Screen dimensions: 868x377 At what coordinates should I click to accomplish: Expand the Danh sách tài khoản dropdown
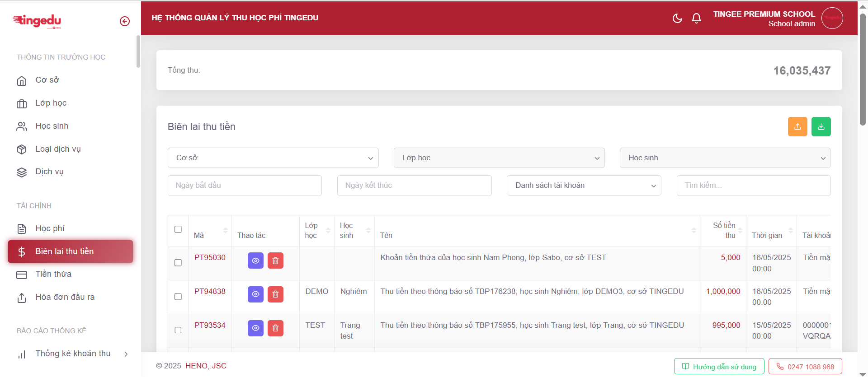pyautogui.click(x=584, y=186)
